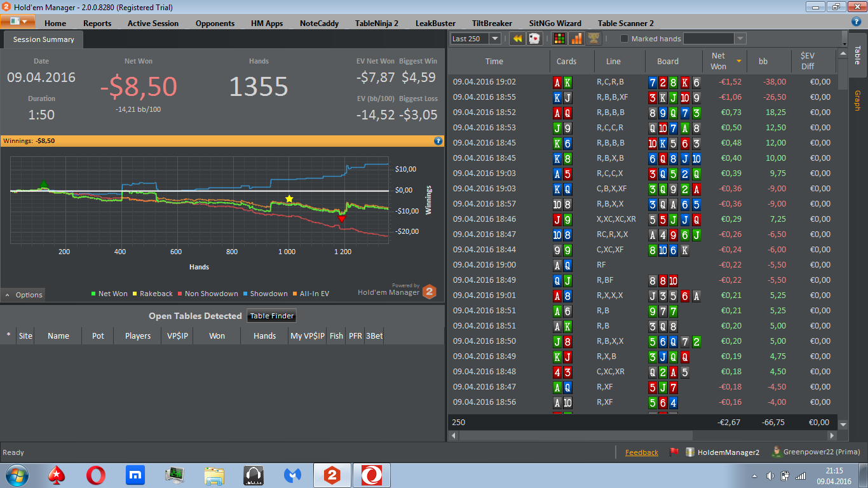Image resolution: width=868 pixels, height=488 pixels.
Task: Open the Opponents menu
Action: pyautogui.click(x=215, y=24)
